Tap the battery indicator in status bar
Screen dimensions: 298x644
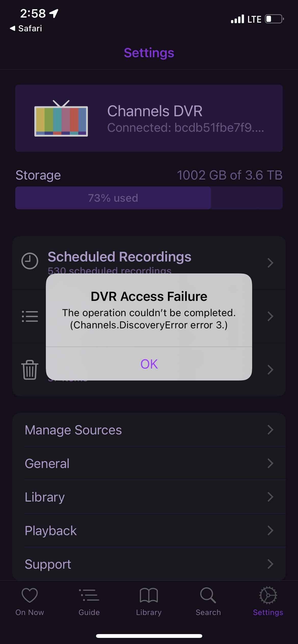(274, 19)
